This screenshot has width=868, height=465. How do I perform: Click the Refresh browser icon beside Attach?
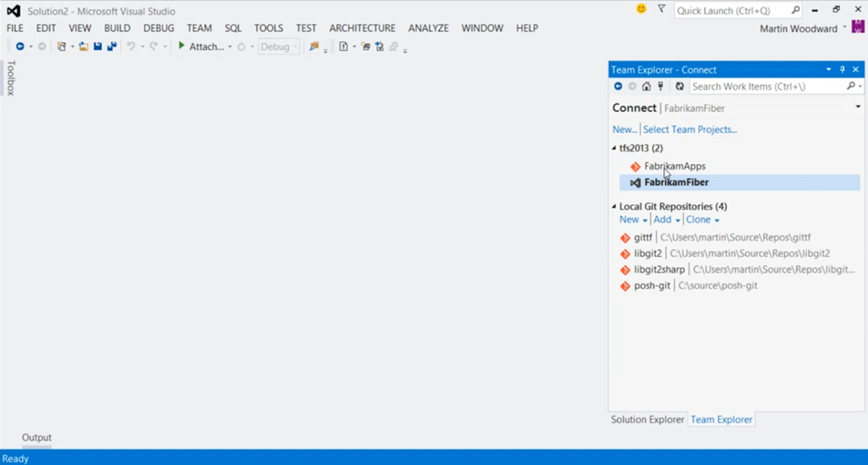[242, 47]
